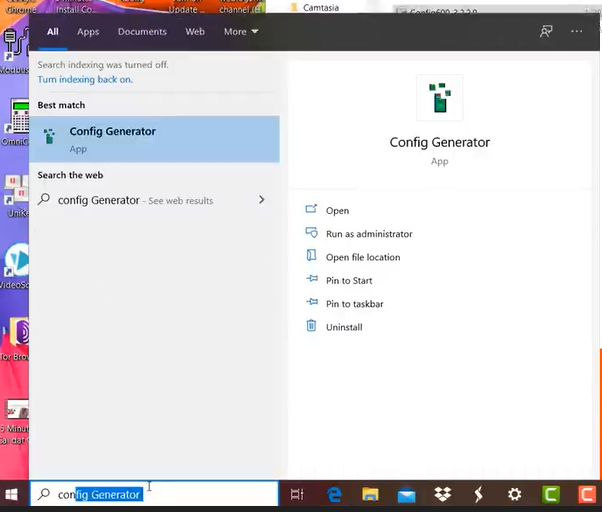Click Pin to Start
The height and width of the screenshot is (512, 602).
350,281
